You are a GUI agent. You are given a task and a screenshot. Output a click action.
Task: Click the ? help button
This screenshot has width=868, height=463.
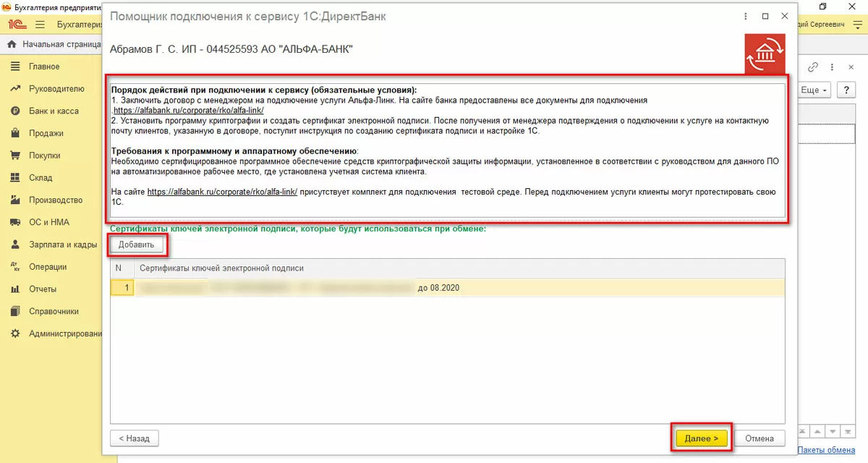846,90
